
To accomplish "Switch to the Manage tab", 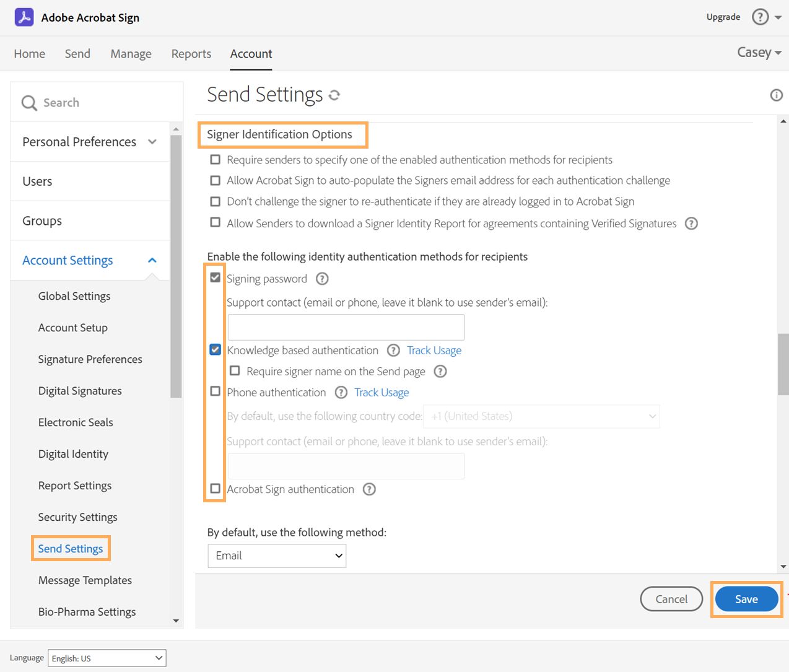I will 131,54.
